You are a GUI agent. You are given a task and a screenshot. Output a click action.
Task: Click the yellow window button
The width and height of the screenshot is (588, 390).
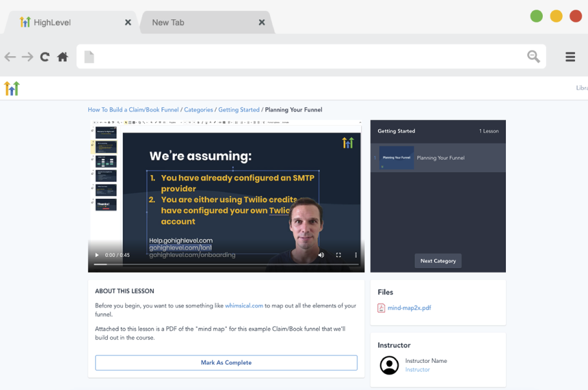[556, 16]
